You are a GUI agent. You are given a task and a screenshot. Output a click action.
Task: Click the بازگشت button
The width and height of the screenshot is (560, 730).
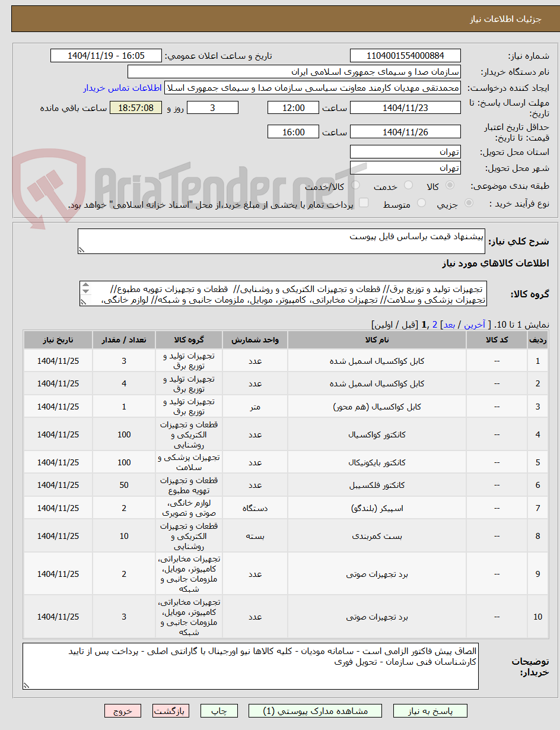171,711
